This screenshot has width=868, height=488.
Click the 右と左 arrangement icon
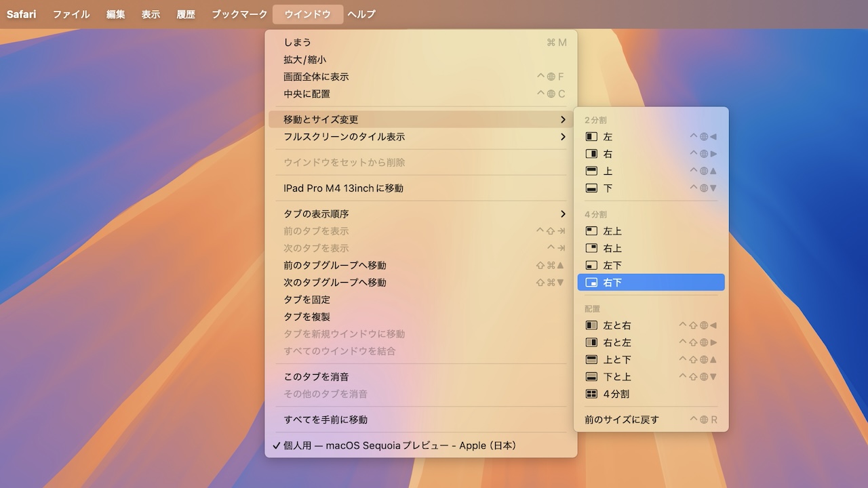[x=591, y=342]
